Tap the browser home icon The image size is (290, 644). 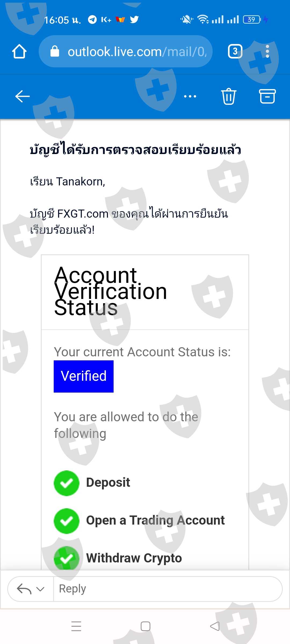coord(19,51)
